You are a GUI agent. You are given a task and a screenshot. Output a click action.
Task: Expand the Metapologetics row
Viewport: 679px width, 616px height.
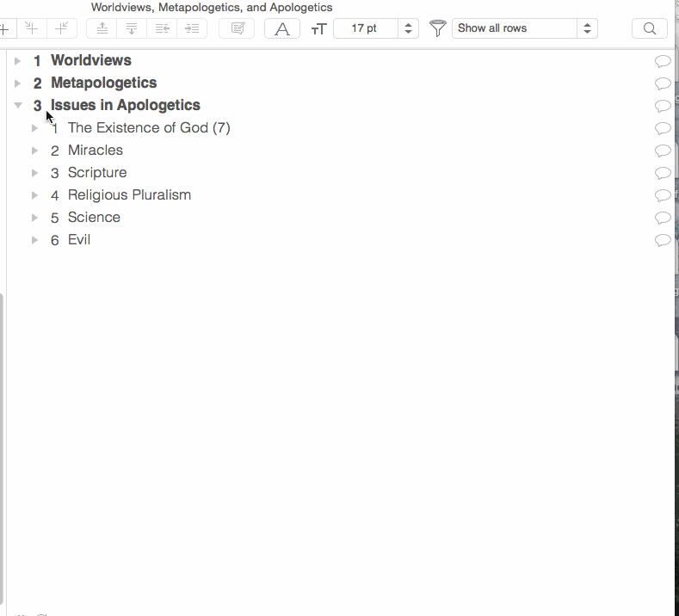point(18,83)
